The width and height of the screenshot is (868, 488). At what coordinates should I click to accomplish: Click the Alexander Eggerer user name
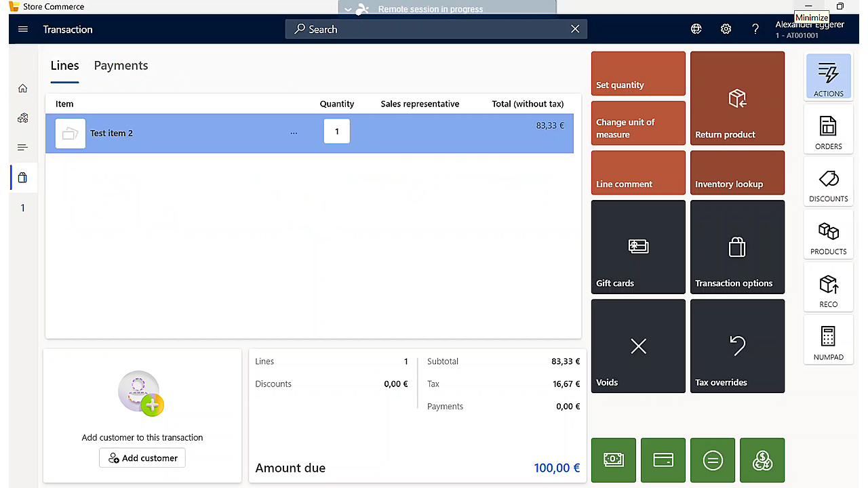pyautogui.click(x=810, y=24)
